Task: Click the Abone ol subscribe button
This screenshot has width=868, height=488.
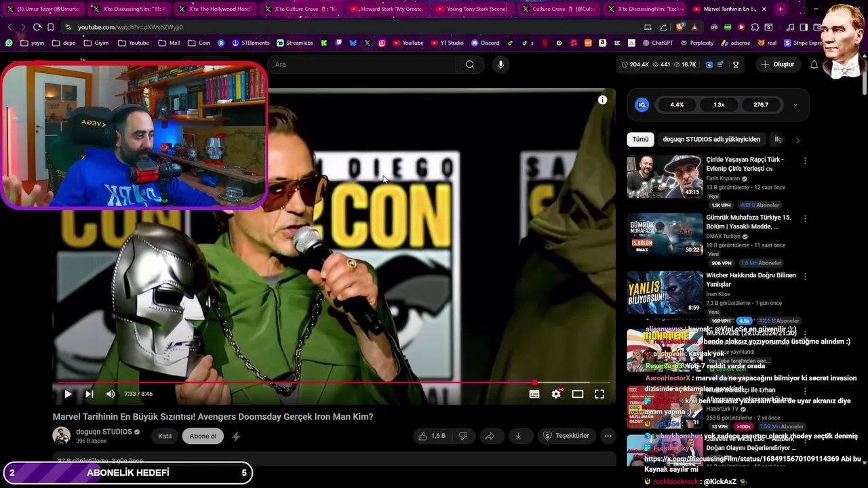Action: [203, 436]
